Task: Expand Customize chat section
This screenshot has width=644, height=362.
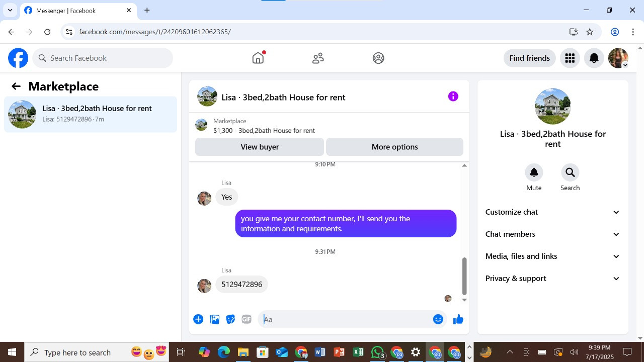Action: [552, 212]
